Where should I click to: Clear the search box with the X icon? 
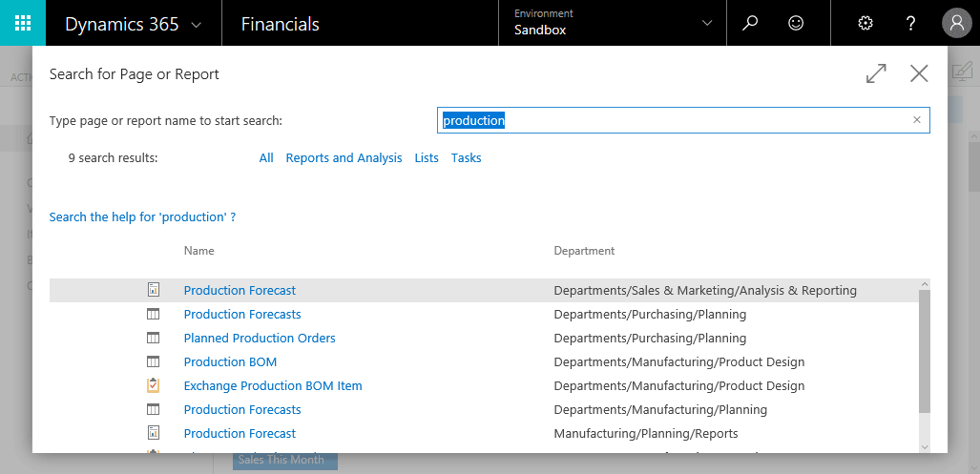point(917,120)
